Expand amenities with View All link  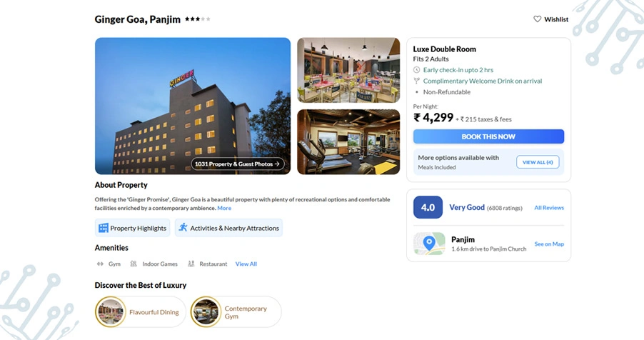coord(246,264)
